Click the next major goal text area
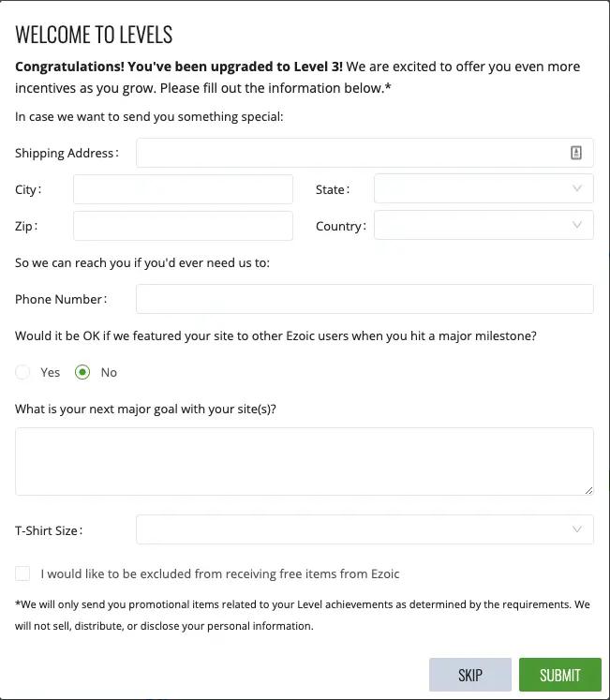The width and height of the screenshot is (610, 700). click(x=305, y=462)
